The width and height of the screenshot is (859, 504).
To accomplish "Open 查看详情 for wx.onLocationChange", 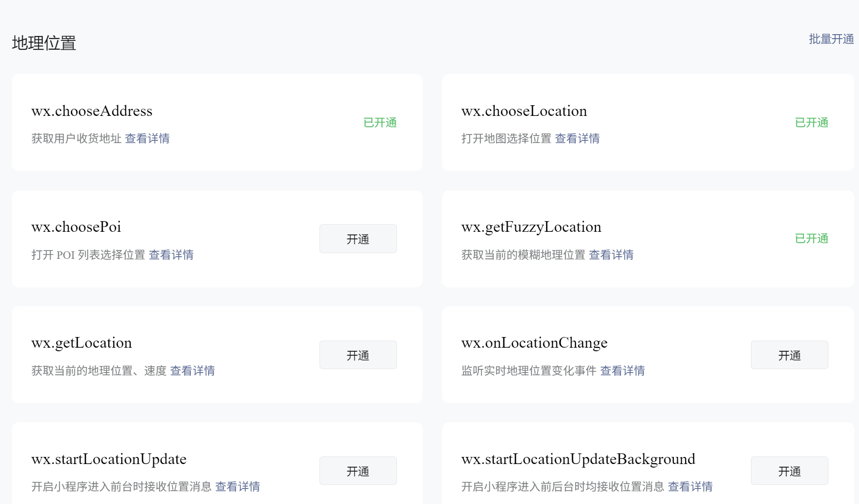I will pos(622,371).
